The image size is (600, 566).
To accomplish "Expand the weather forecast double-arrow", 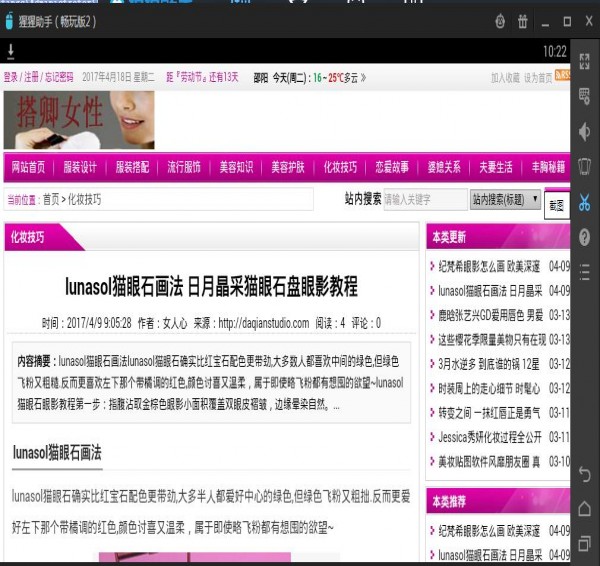I will (363, 78).
